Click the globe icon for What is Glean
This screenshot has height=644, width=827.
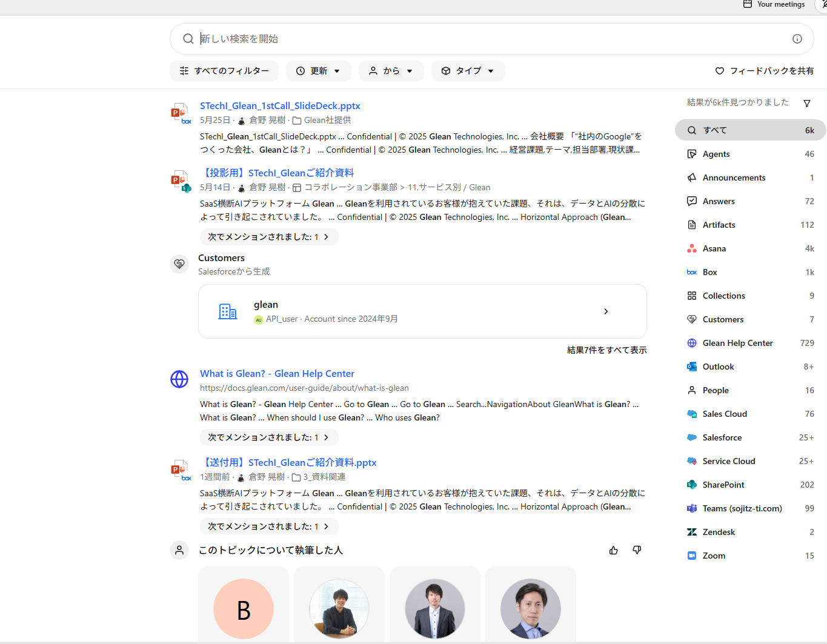(x=179, y=379)
